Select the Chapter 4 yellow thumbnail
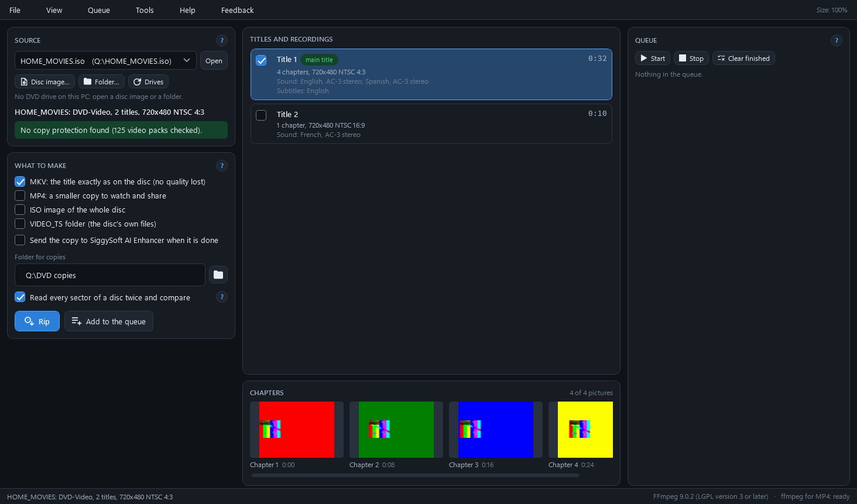 click(x=581, y=430)
